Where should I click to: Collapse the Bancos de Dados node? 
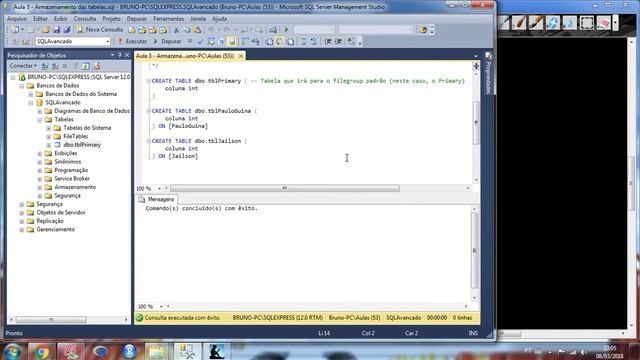22,86
